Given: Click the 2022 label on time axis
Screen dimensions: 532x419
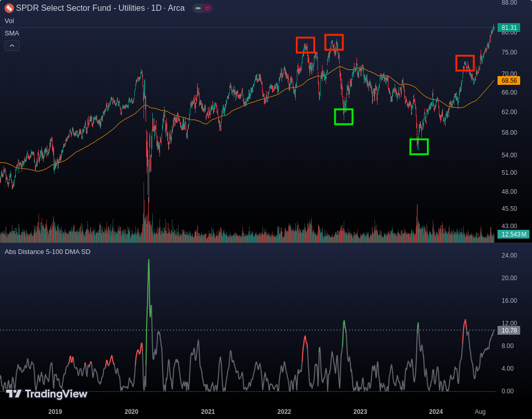Looking at the screenshot, I should click(x=284, y=411).
